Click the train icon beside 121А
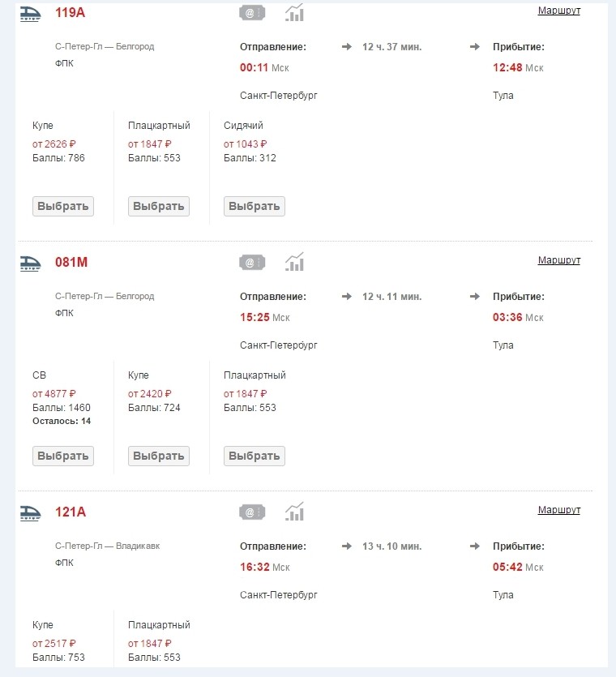This screenshot has height=677, width=616. (x=30, y=512)
